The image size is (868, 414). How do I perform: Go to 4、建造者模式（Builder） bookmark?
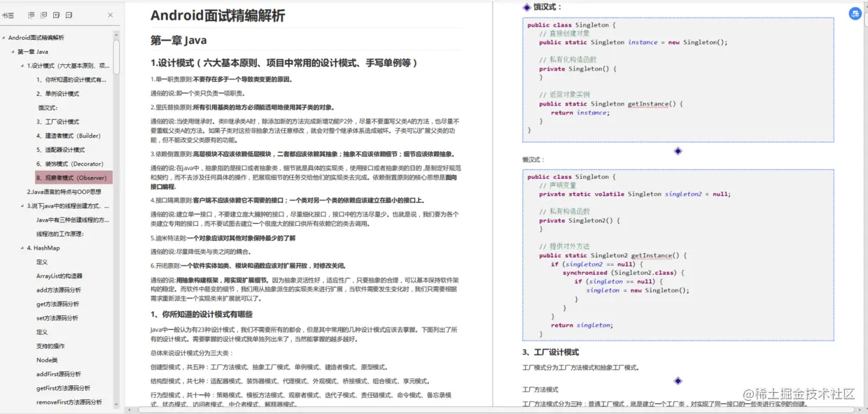click(69, 136)
